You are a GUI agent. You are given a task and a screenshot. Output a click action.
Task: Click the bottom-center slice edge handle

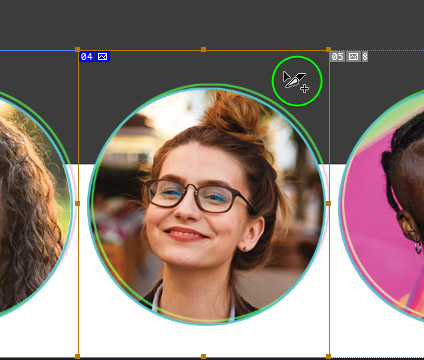point(203,356)
